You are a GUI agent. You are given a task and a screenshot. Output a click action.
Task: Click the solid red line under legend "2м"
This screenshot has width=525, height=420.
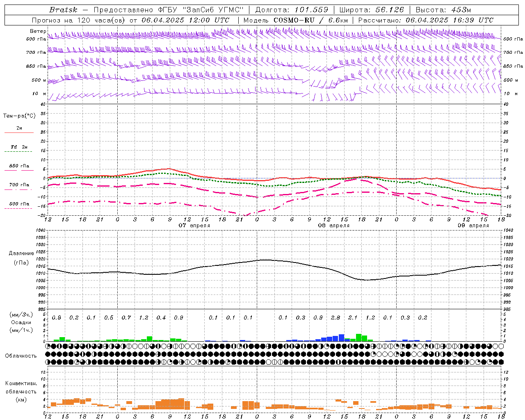click(x=19, y=132)
